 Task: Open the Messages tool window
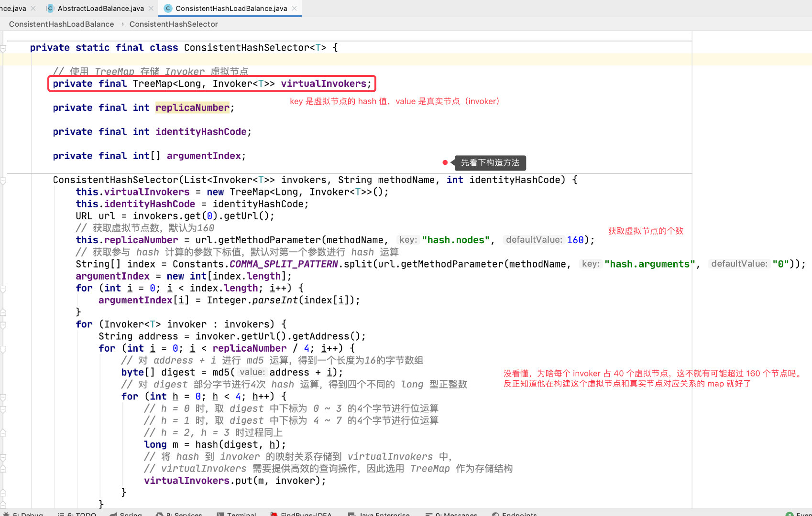pyautogui.click(x=451, y=514)
